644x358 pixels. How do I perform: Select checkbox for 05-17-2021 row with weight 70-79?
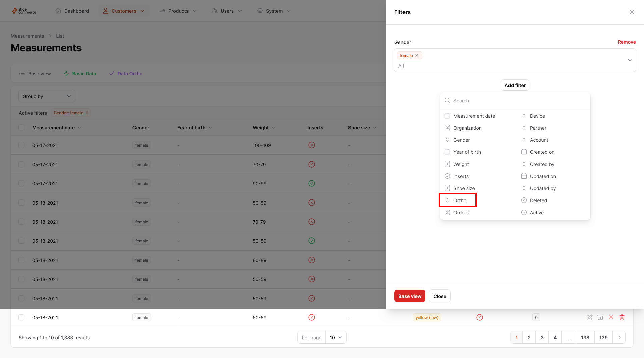coord(21,164)
